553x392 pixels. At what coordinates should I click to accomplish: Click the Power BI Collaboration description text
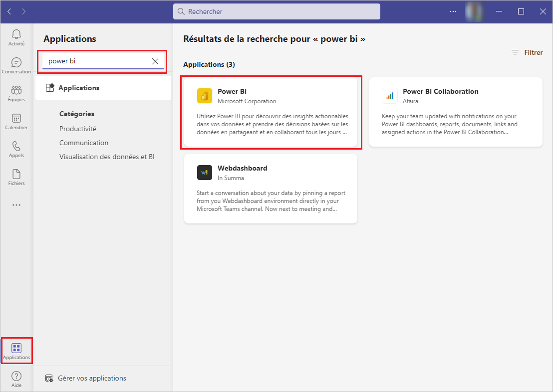pos(450,124)
